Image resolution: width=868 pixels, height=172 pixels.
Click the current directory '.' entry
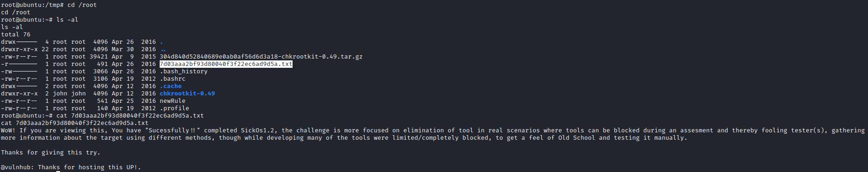point(162,42)
